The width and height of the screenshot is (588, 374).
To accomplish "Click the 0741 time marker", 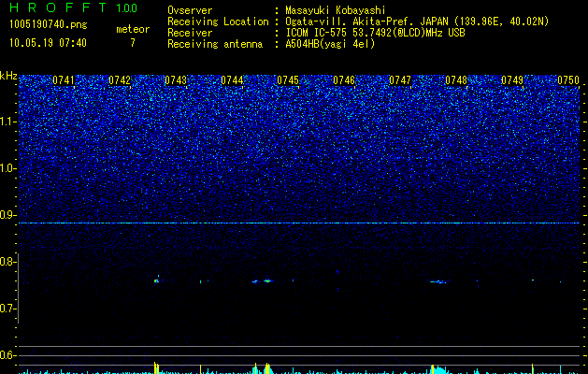I will click(x=64, y=80).
